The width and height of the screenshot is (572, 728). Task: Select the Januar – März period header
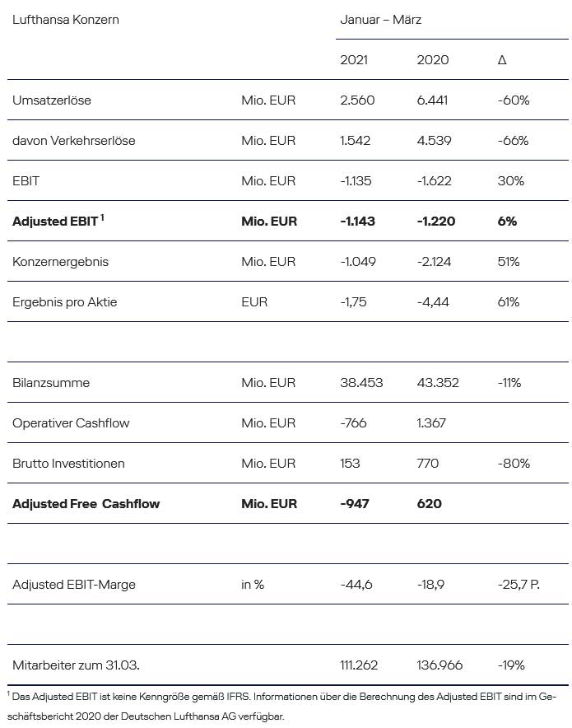[380, 20]
